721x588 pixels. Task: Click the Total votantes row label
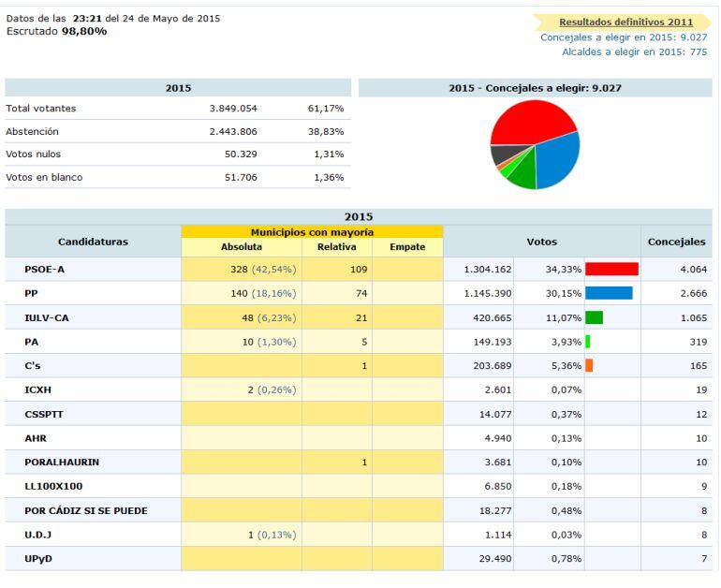41,109
